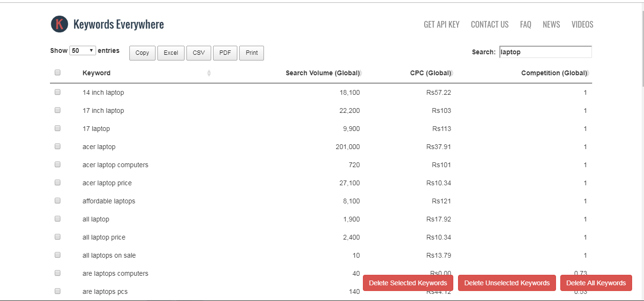Select the 'acer laptop computers' keyword text

116,165
